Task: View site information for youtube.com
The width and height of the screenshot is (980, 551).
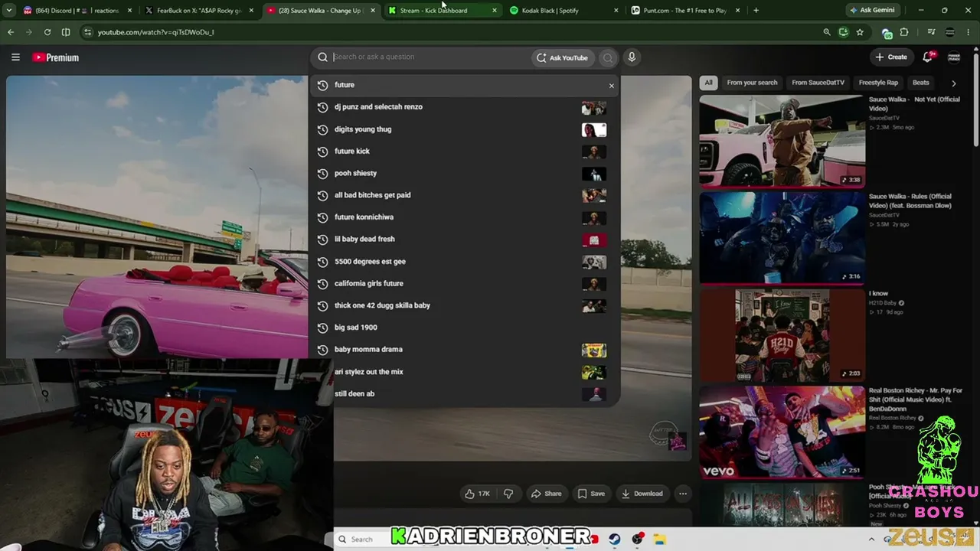Action: [x=87, y=32]
